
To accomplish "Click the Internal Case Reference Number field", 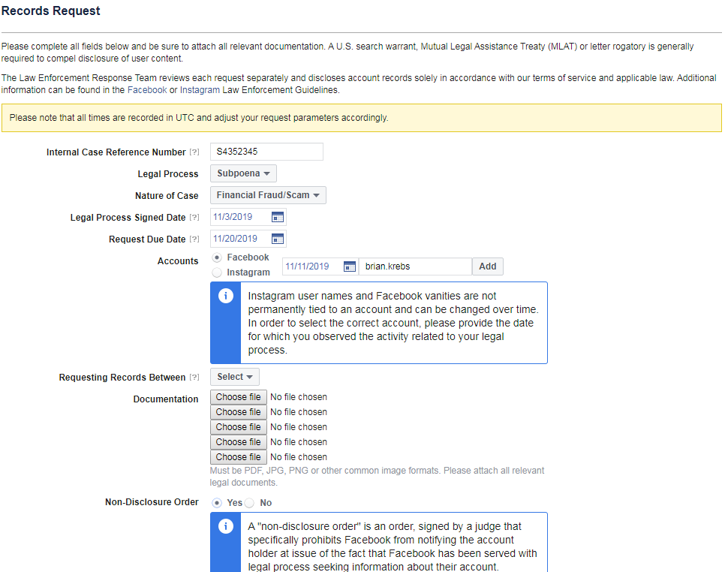I will (266, 152).
